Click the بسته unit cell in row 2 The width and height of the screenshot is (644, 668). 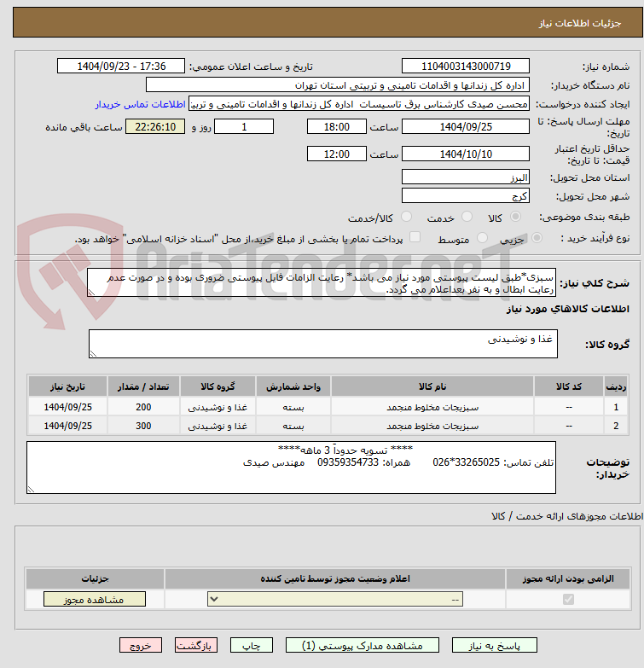click(x=293, y=426)
